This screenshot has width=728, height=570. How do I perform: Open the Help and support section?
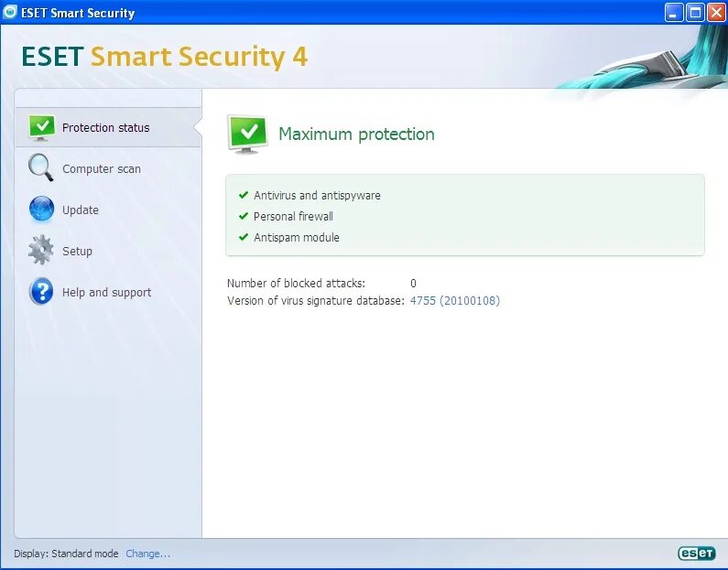108,292
